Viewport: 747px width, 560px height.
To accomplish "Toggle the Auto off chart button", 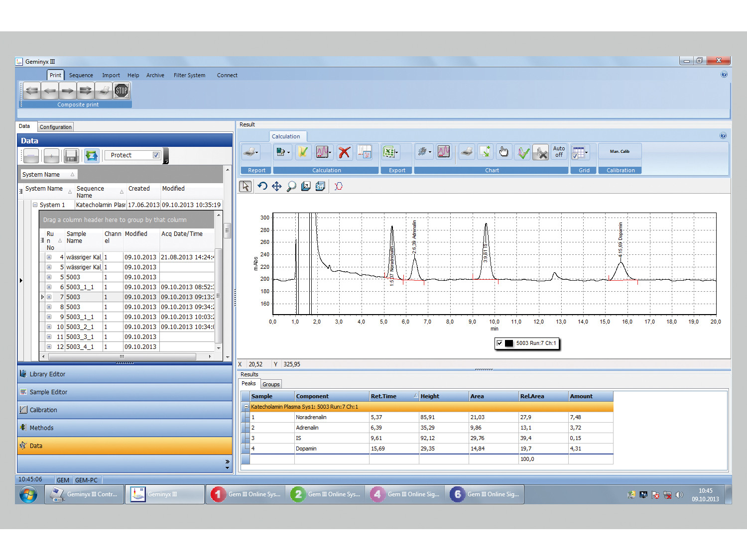I will coord(559,152).
